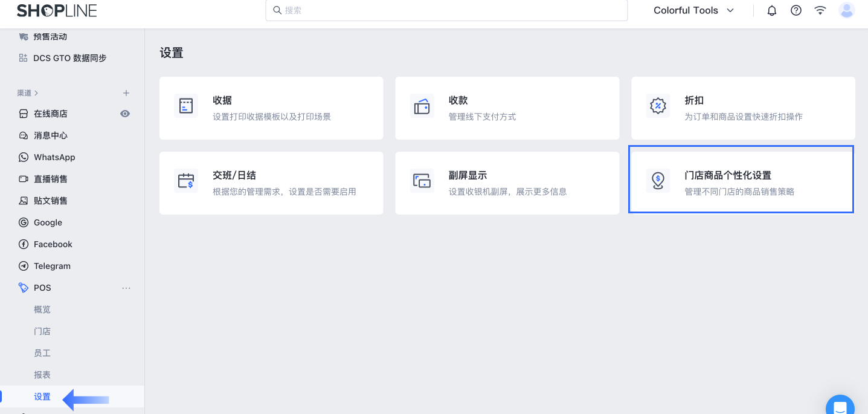Click the 直播销售 camera icon
The image size is (868, 414).
pyautogui.click(x=24, y=179)
